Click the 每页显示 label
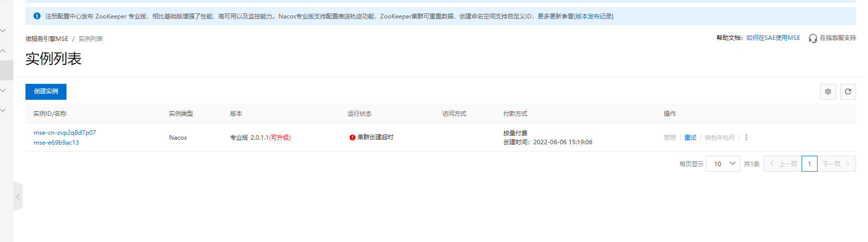This screenshot has height=242, width=868. 691,164
